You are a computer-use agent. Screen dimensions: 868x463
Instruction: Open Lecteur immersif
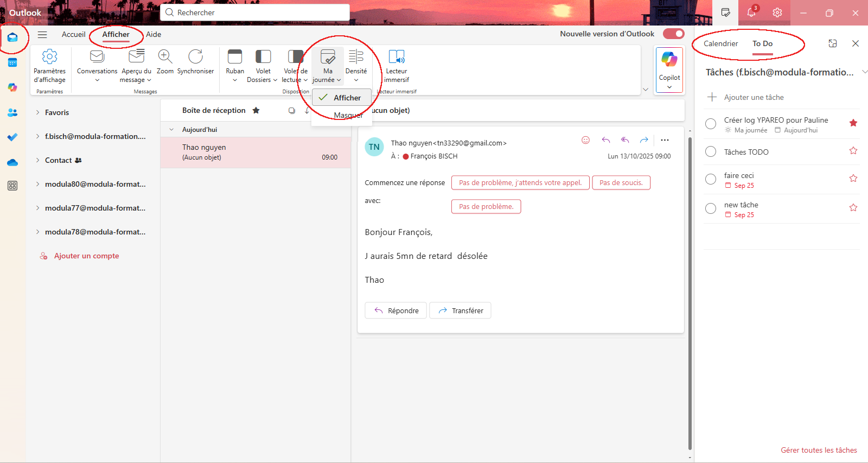click(397, 57)
